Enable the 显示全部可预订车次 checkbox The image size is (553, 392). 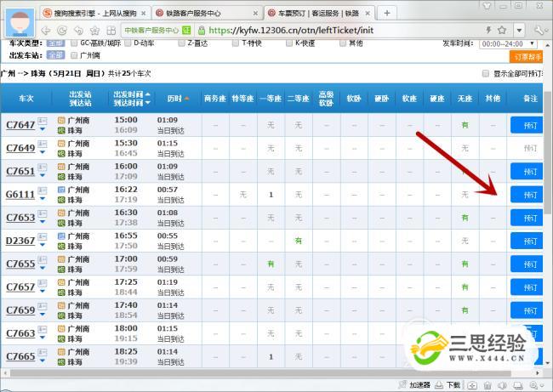[x=486, y=73]
